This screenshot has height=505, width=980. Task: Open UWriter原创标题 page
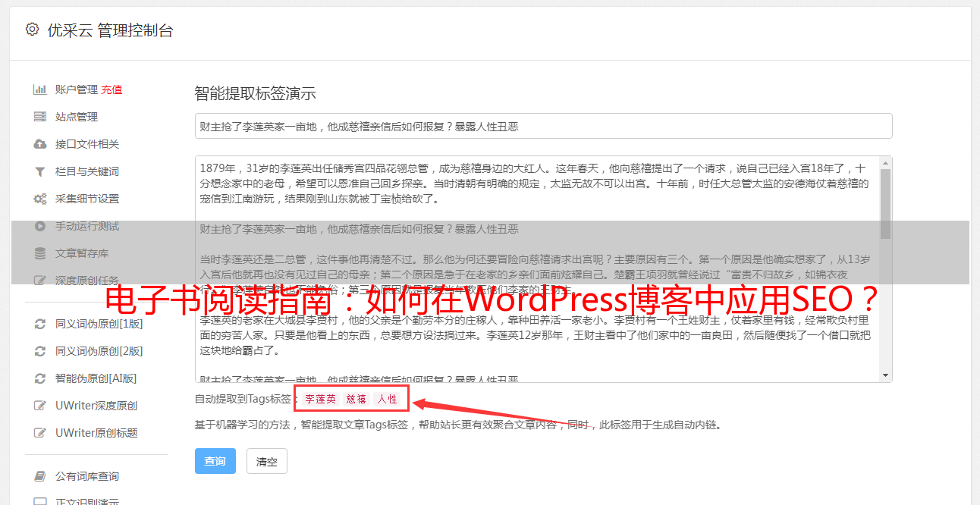(96, 433)
